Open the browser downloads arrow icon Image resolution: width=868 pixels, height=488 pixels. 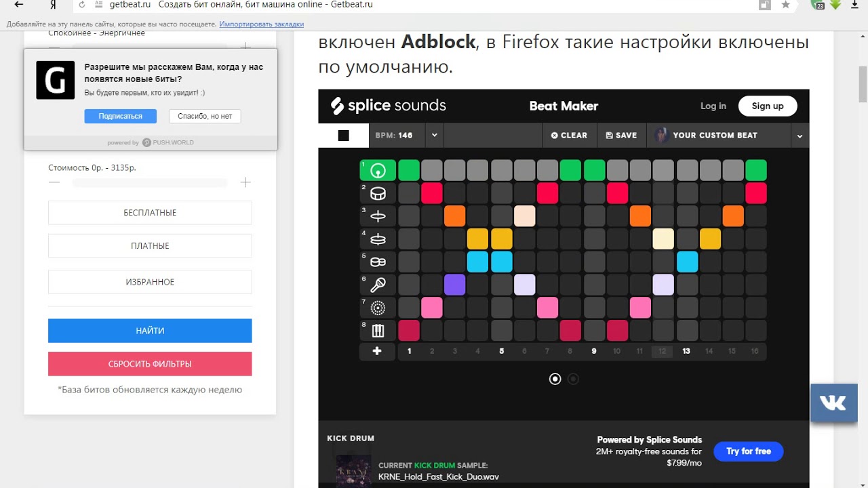(x=854, y=5)
